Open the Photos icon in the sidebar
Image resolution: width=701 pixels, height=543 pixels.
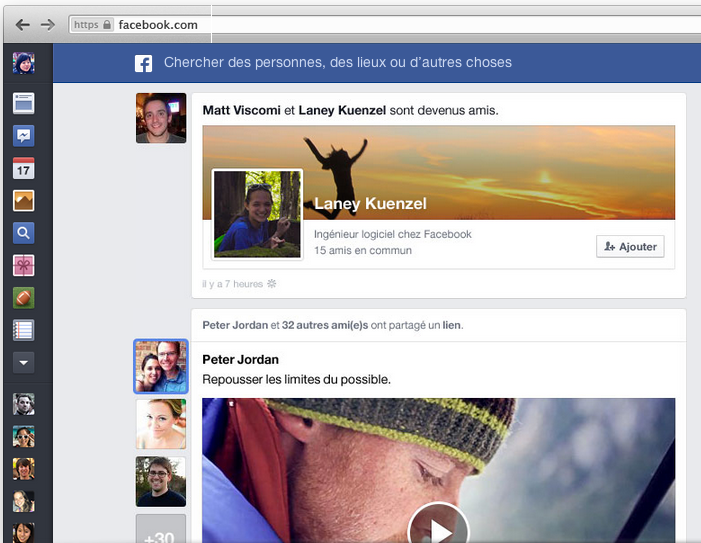pyautogui.click(x=24, y=201)
